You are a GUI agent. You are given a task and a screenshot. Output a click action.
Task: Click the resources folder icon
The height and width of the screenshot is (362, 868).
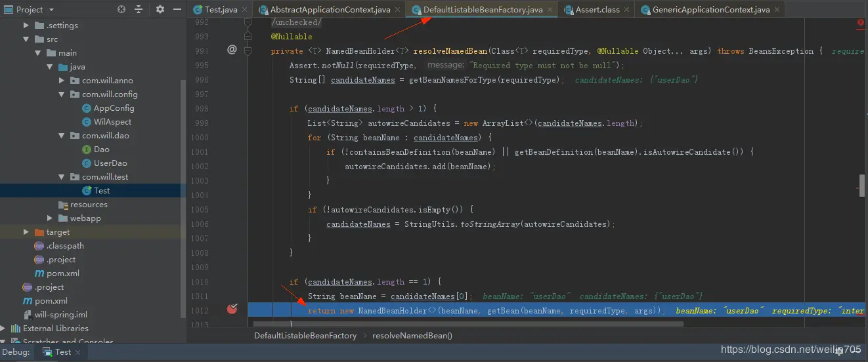[x=63, y=205]
